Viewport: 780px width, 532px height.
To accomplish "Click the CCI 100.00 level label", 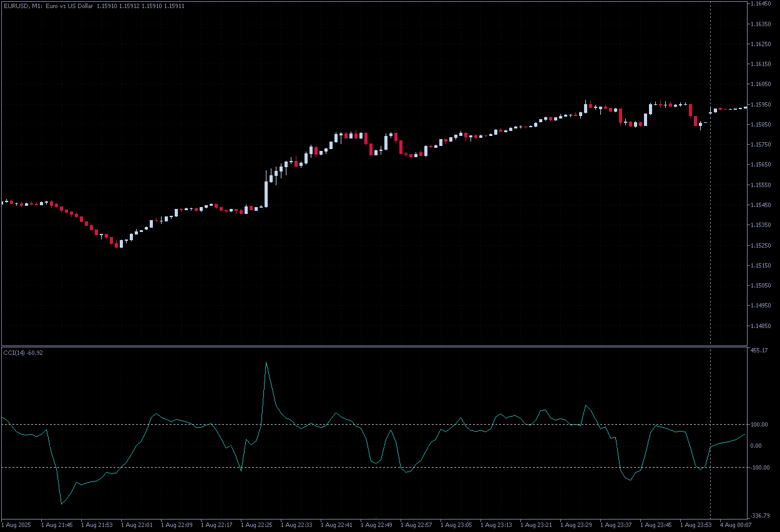I will pyautogui.click(x=759, y=425).
